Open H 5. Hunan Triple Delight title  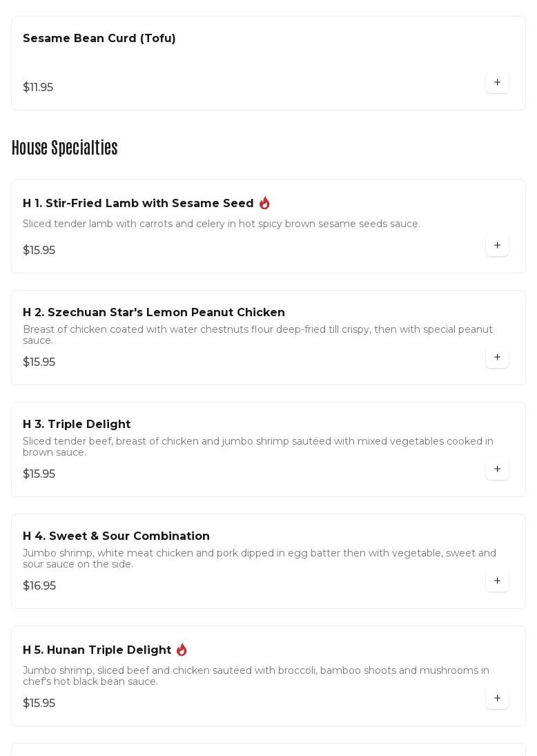97,650
